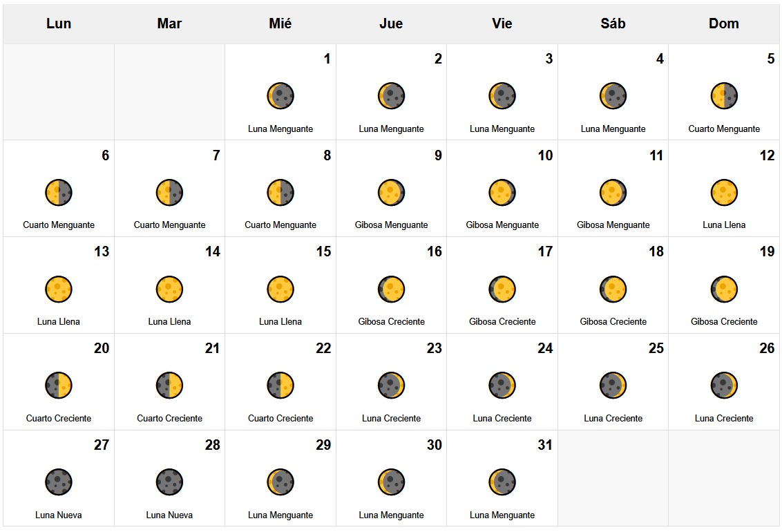Click the last quarter moon icon on day 6
Screen dimensions: 782x532
59,193
